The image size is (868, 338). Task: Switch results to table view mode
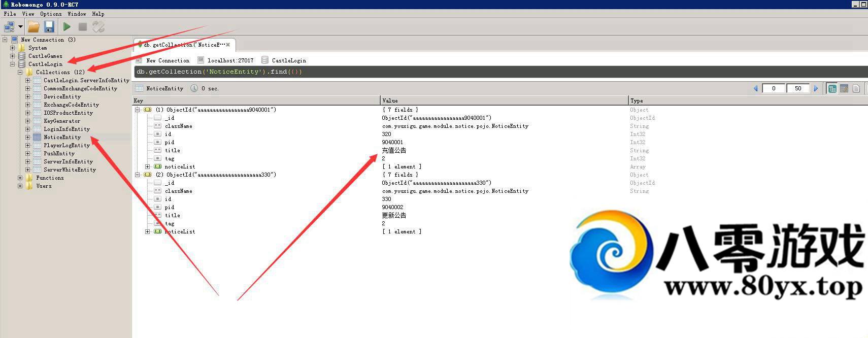point(844,88)
